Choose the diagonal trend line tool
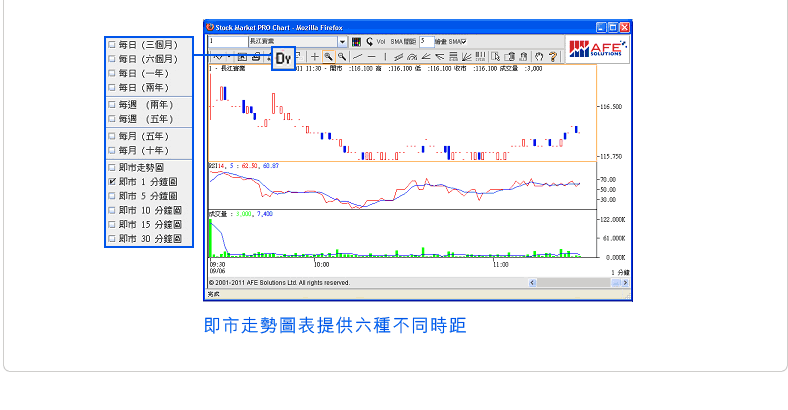Viewport: 788px width, 410px height. pos(357,57)
